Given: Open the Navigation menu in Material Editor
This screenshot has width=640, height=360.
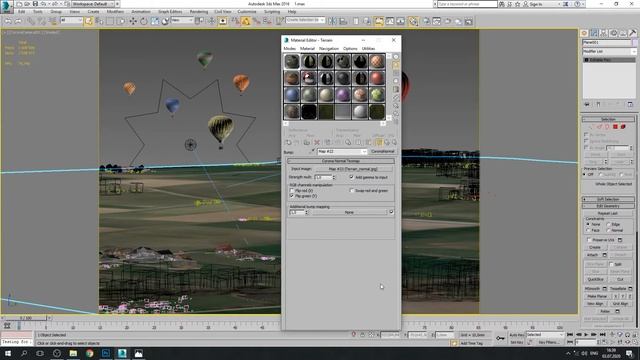Looking at the screenshot, I should (x=329, y=49).
